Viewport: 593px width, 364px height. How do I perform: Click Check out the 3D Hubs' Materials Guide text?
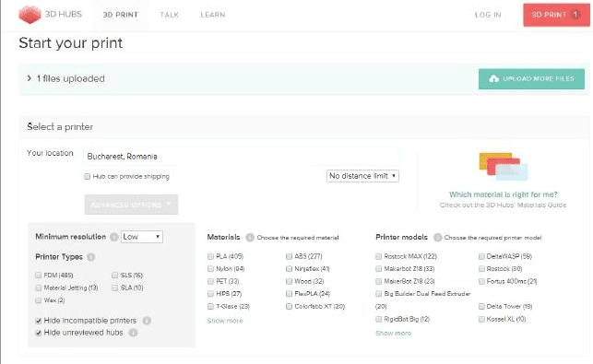coord(503,205)
